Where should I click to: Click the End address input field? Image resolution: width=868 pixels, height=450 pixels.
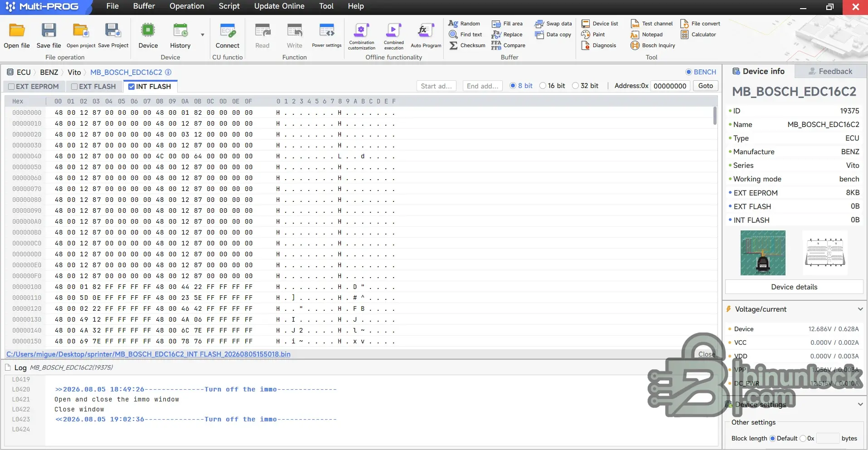coord(482,86)
